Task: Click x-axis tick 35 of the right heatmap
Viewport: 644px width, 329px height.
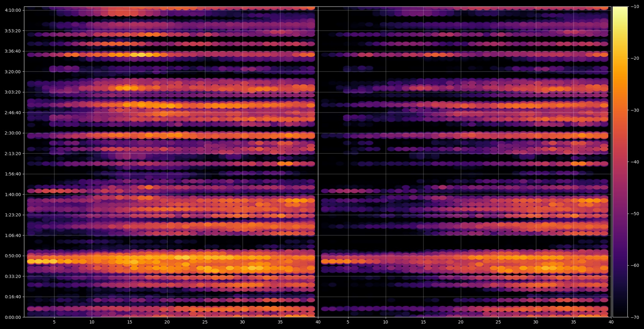Action: click(574, 322)
